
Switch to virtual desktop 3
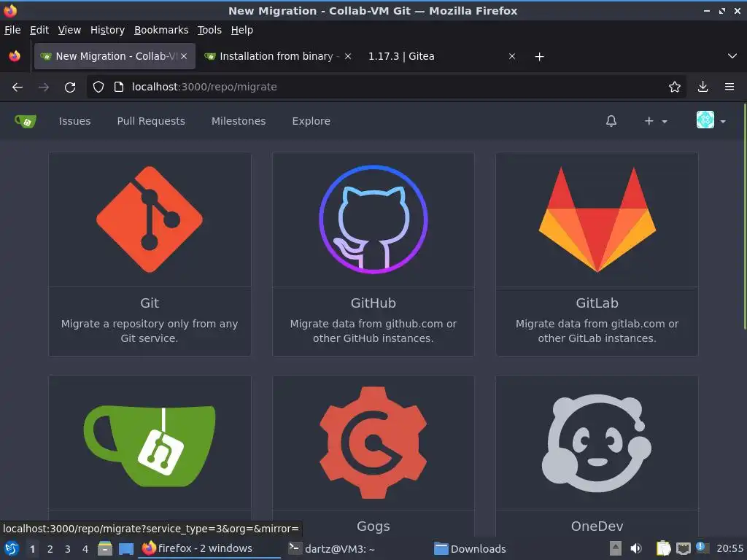pyautogui.click(x=68, y=549)
